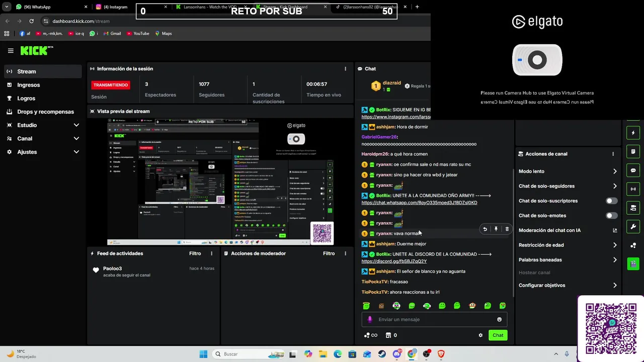Click the chat bubble sidebar icon
The height and width of the screenshot is (362, 644).
[x=633, y=170]
